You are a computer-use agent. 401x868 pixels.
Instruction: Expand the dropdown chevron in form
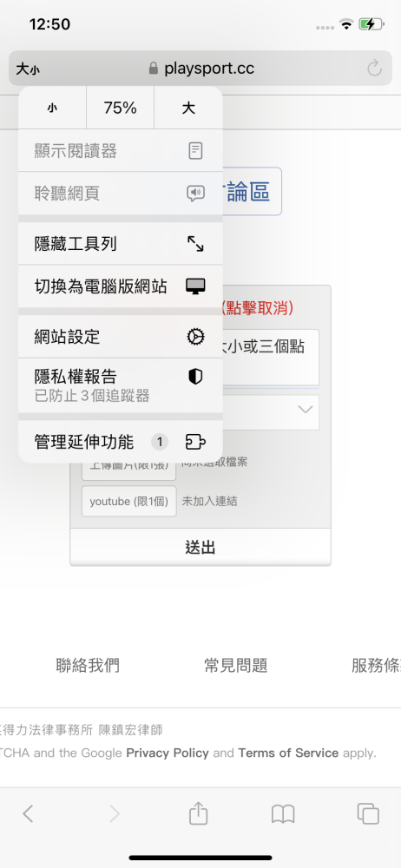pyautogui.click(x=306, y=410)
